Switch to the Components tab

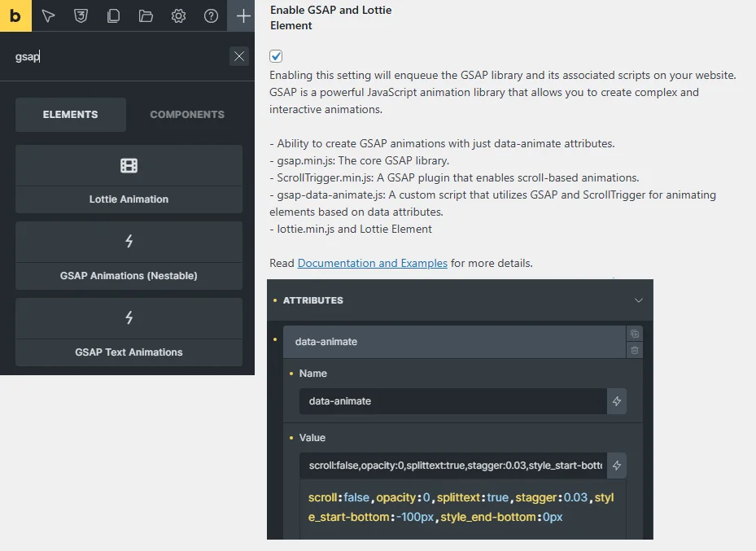pyautogui.click(x=187, y=115)
